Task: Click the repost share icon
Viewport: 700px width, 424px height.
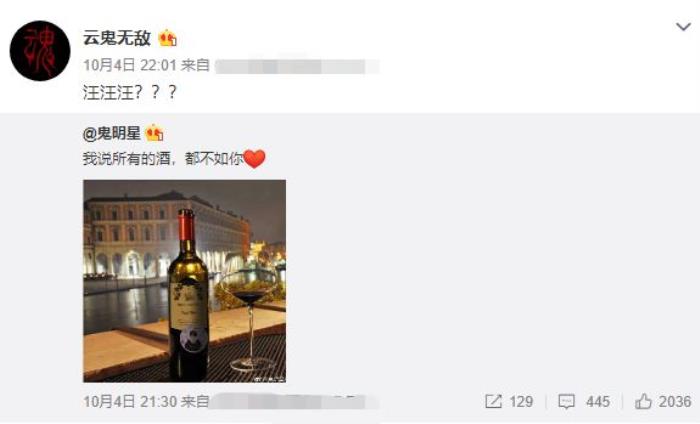Action: [x=493, y=401]
